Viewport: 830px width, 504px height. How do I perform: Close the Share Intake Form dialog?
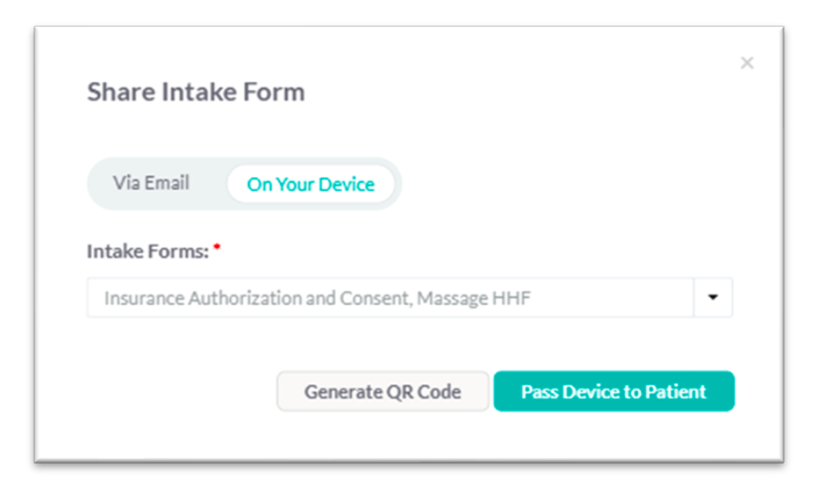[746, 63]
